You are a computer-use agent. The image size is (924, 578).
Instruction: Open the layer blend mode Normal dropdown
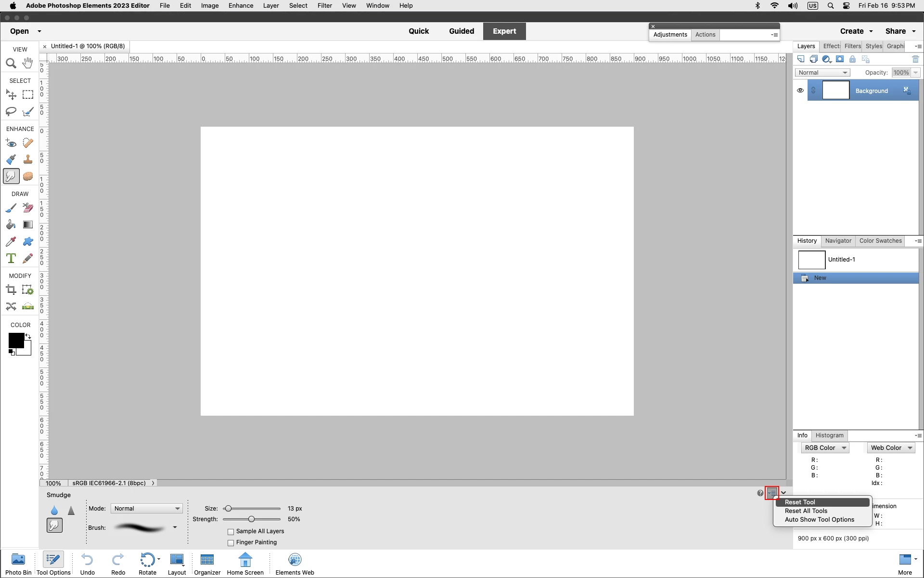(x=822, y=73)
